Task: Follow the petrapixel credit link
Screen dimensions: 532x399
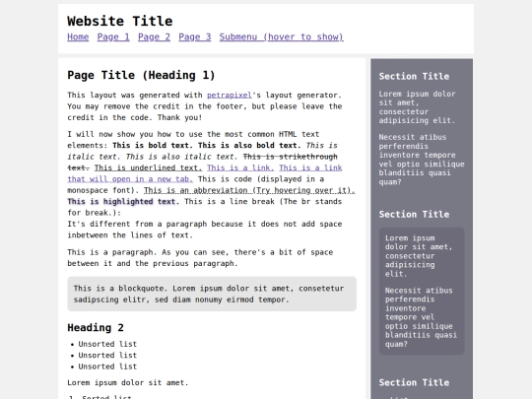Action: tap(230, 95)
